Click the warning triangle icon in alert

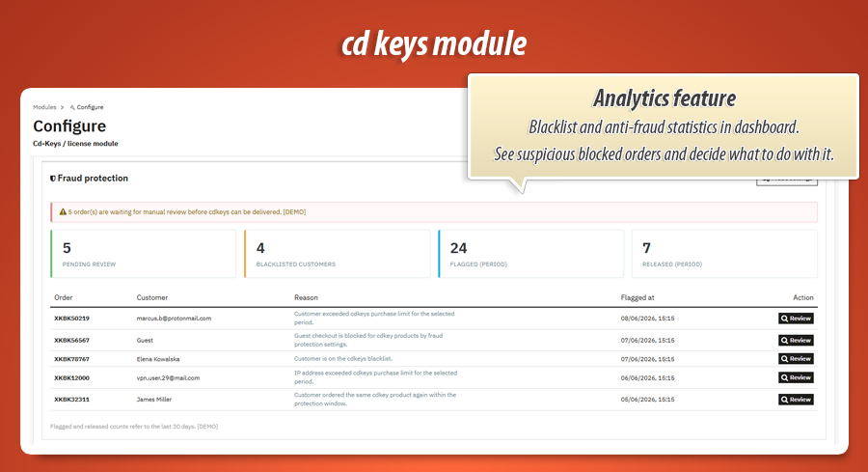tap(63, 211)
